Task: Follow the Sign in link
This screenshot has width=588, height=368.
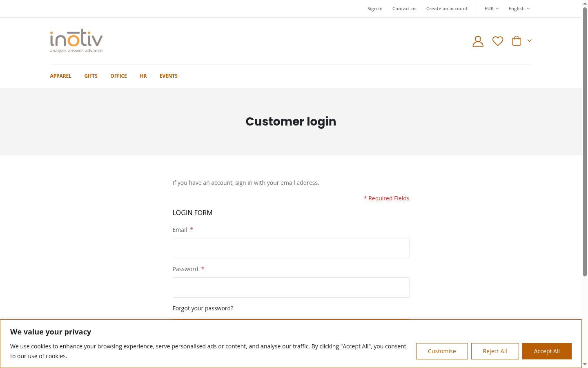Action: point(375,9)
